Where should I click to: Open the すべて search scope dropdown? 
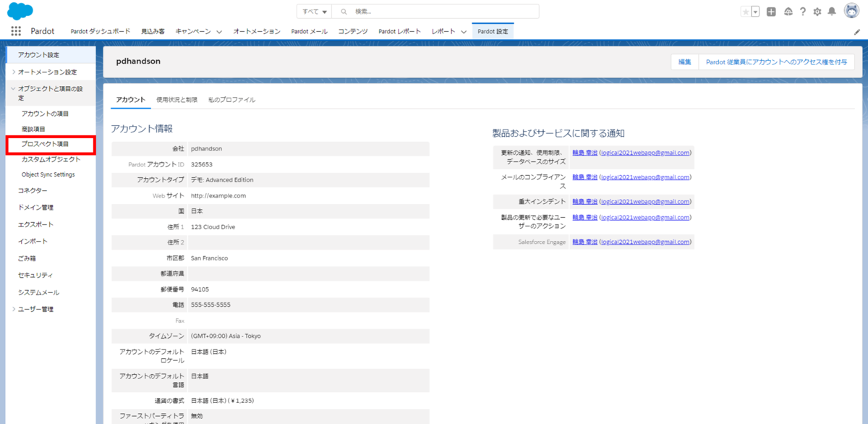click(315, 12)
